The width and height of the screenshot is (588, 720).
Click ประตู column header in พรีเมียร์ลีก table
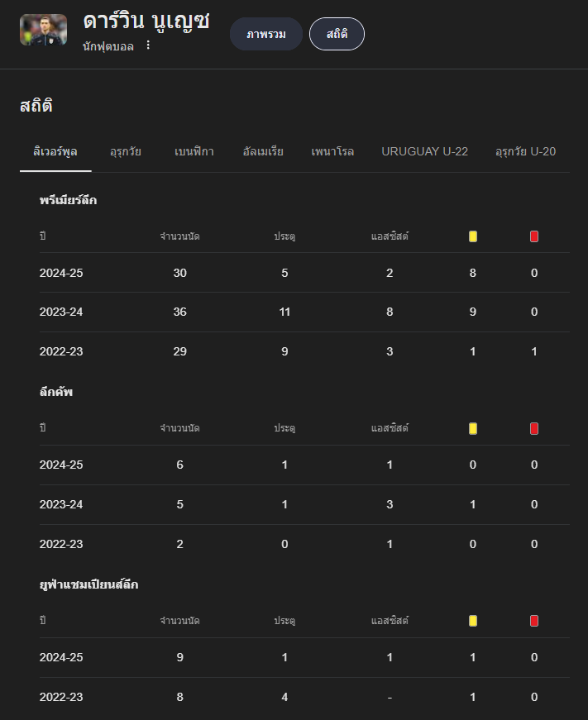click(284, 236)
